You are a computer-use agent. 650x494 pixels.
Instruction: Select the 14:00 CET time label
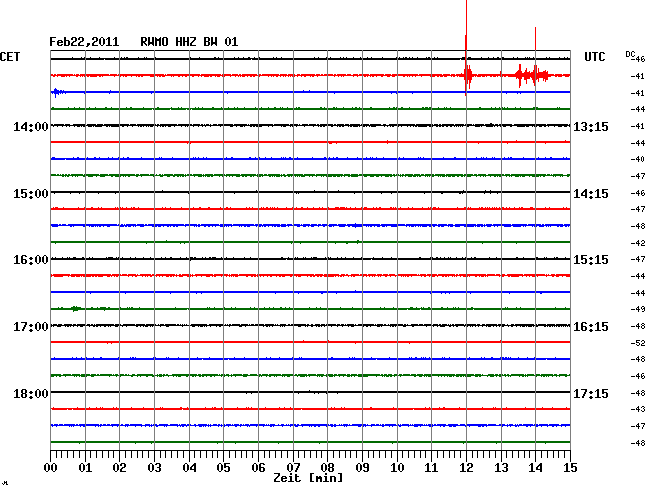(x=31, y=126)
